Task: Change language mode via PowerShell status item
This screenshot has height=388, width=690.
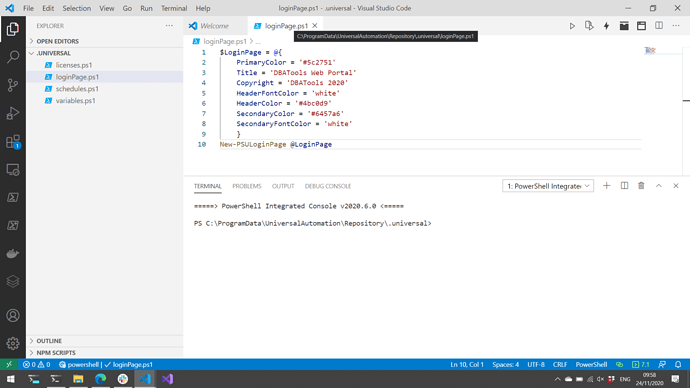Action: (591, 364)
